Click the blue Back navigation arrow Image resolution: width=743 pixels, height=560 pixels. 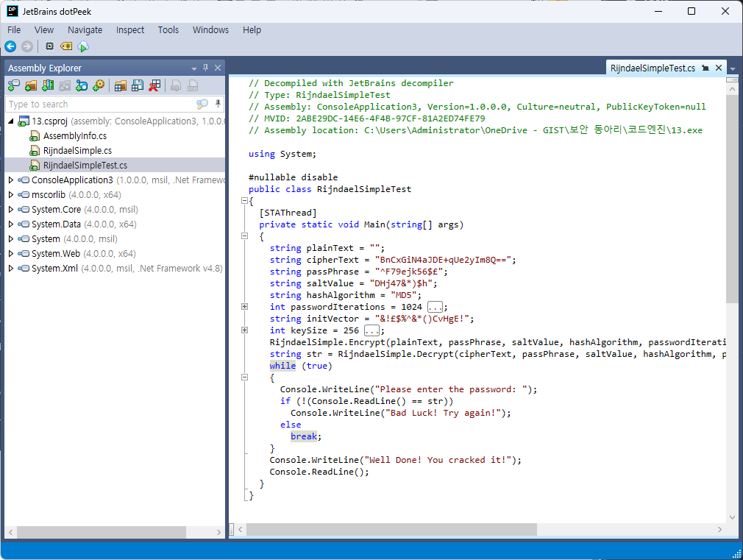[x=10, y=46]
